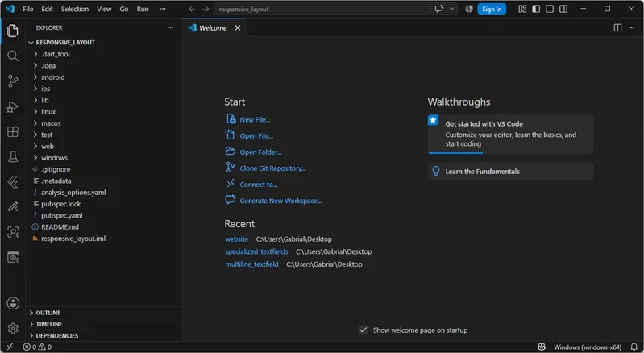Click Clone Git Repository... link
Screen dimensions: 644x353
(272, 168)
